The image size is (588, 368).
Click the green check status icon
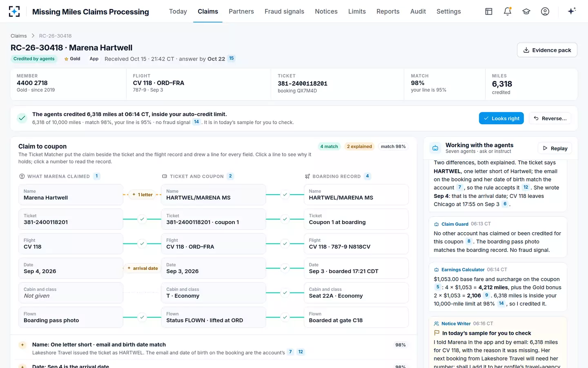pyautogui.click(x=22, y=118)
